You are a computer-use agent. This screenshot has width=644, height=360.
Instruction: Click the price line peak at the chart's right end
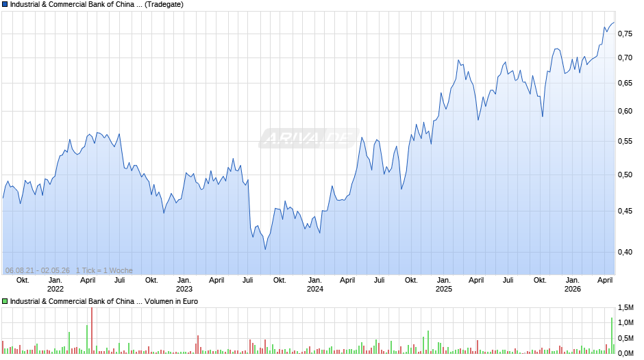point(614,23)
